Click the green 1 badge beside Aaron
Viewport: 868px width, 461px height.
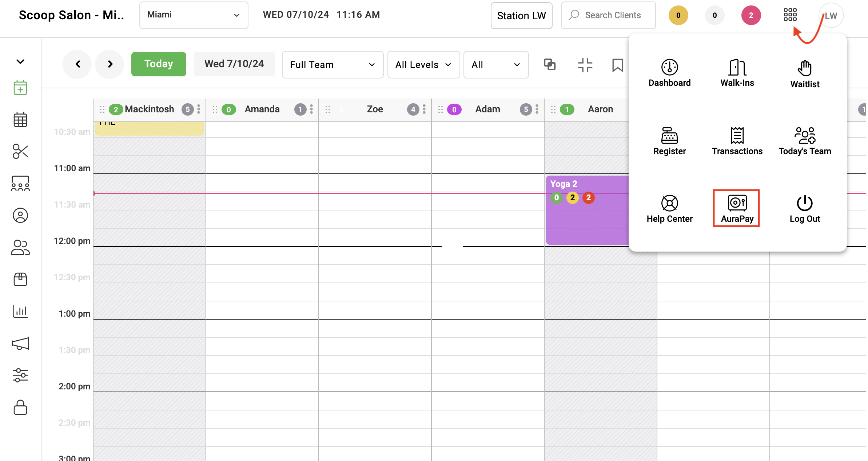(x=567, y=109)
